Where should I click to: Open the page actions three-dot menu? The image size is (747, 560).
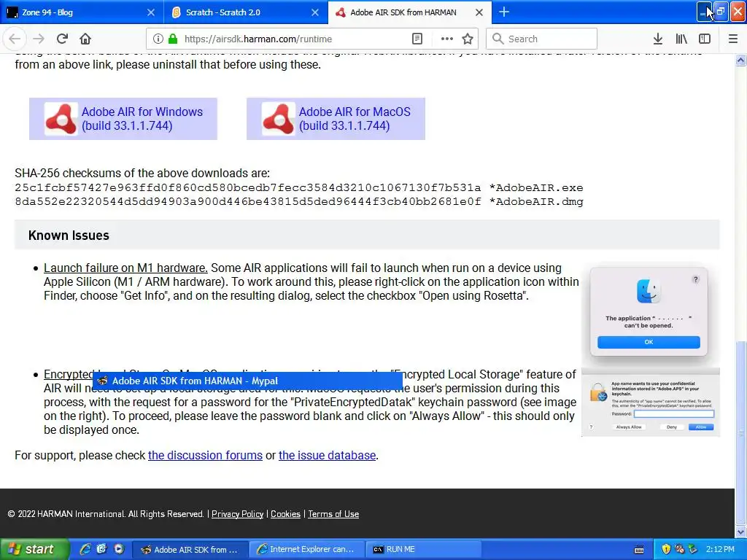click(x=447, y=39)
